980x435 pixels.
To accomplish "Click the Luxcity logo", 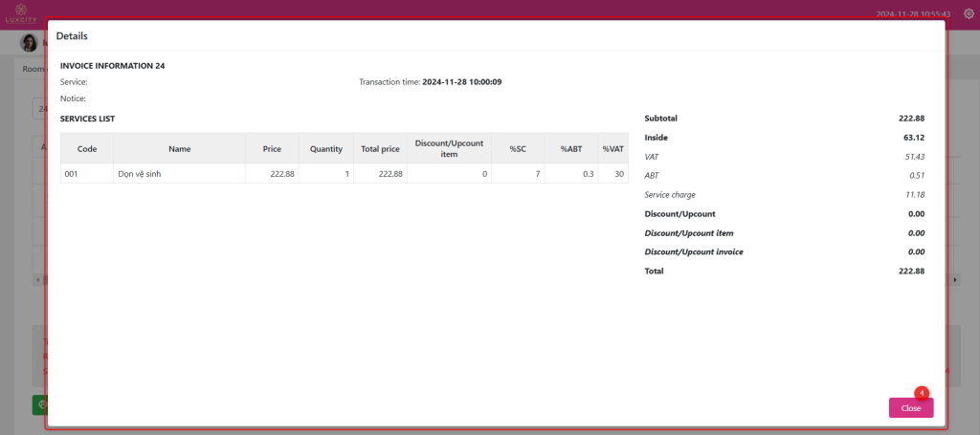I will point(20,13).
